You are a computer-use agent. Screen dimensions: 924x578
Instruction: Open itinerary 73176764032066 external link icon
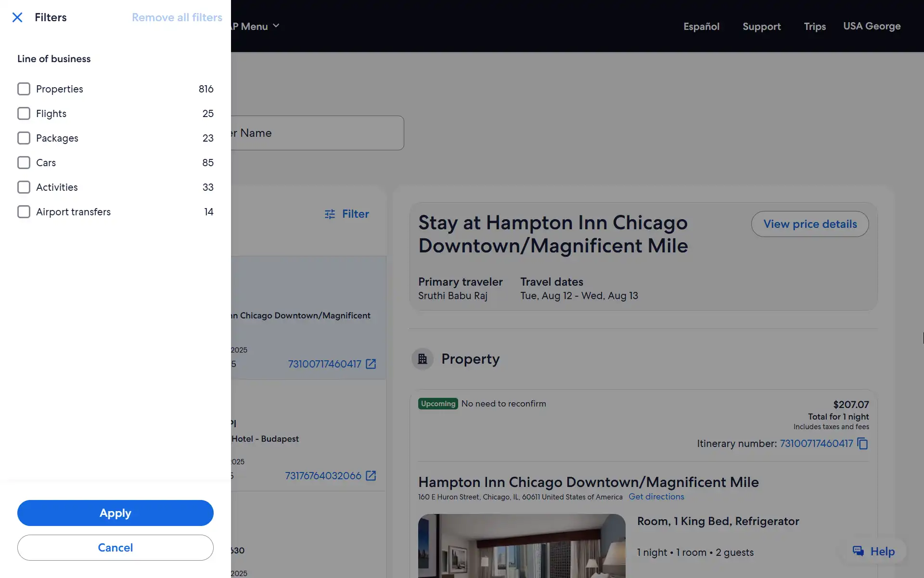click(371, 476)
